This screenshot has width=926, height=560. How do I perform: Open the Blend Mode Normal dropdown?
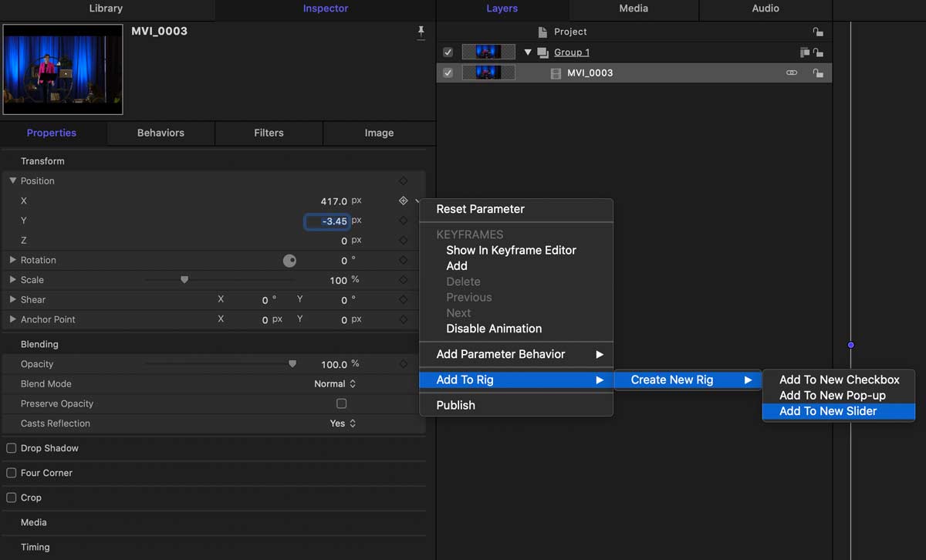point(335,384)
